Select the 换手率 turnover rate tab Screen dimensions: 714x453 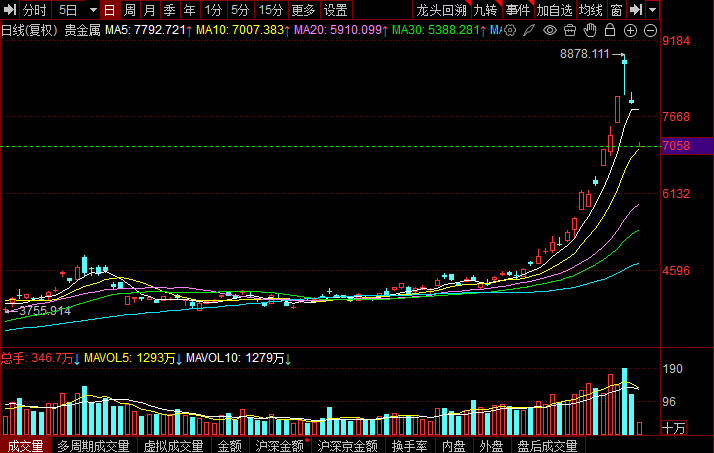[409, 446]
